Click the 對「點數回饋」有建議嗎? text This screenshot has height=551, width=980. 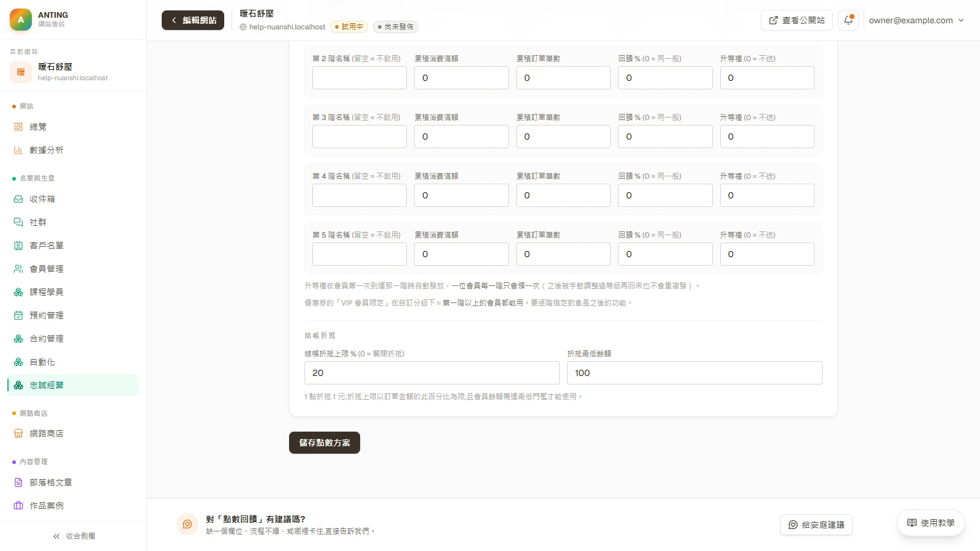[255, 519]
